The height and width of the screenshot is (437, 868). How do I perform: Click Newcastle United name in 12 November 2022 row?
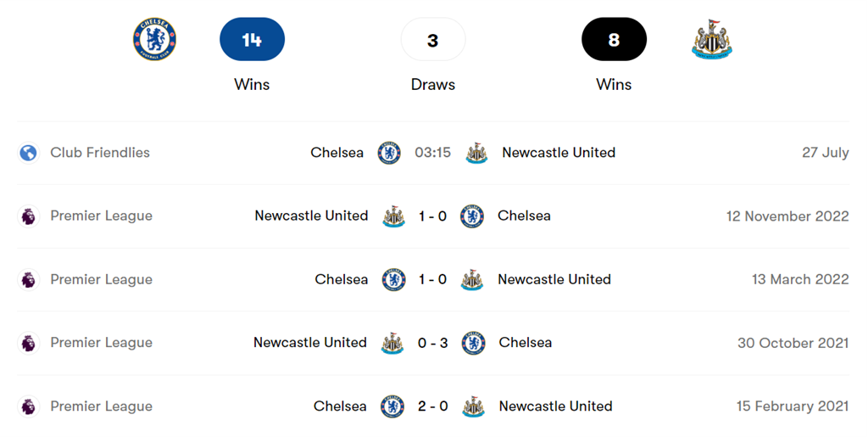coord(311,216)
